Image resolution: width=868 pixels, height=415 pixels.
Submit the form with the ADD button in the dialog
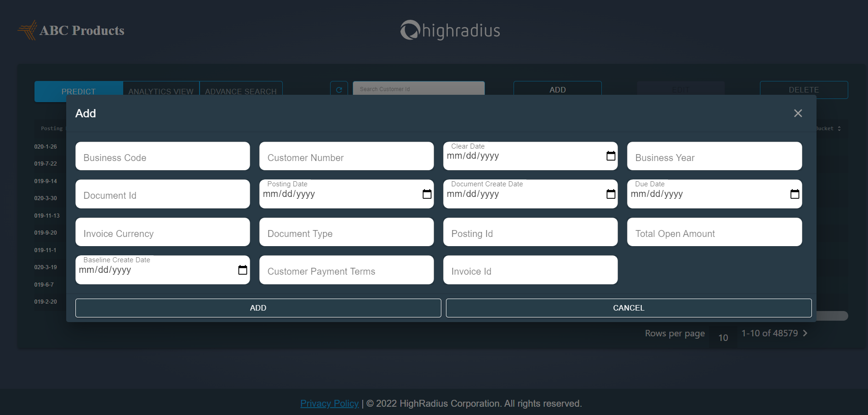click(x=258, y=308)
